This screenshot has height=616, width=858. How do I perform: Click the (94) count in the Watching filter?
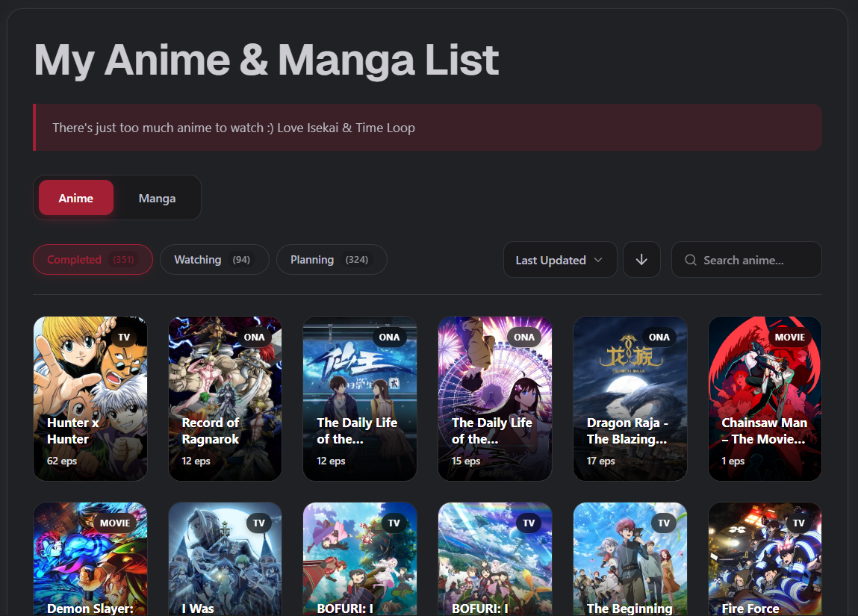[x=241, y=259]
